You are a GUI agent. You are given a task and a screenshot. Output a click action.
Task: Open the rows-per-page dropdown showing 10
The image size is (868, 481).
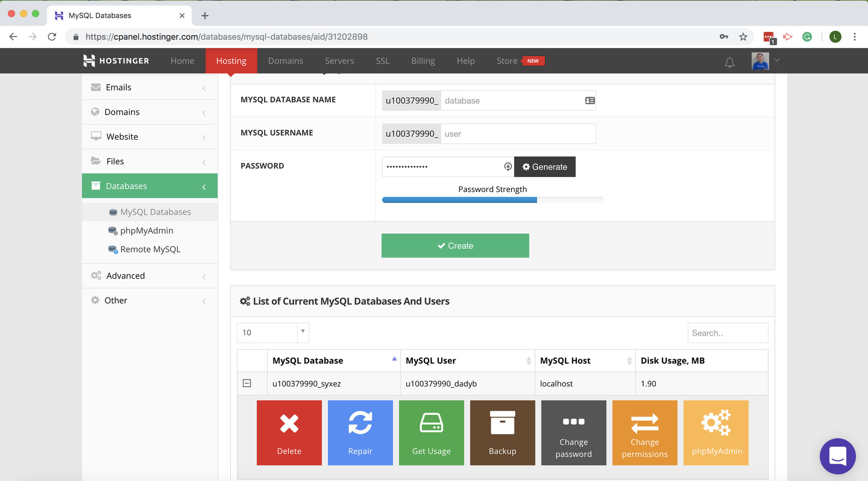pos(273,333)
